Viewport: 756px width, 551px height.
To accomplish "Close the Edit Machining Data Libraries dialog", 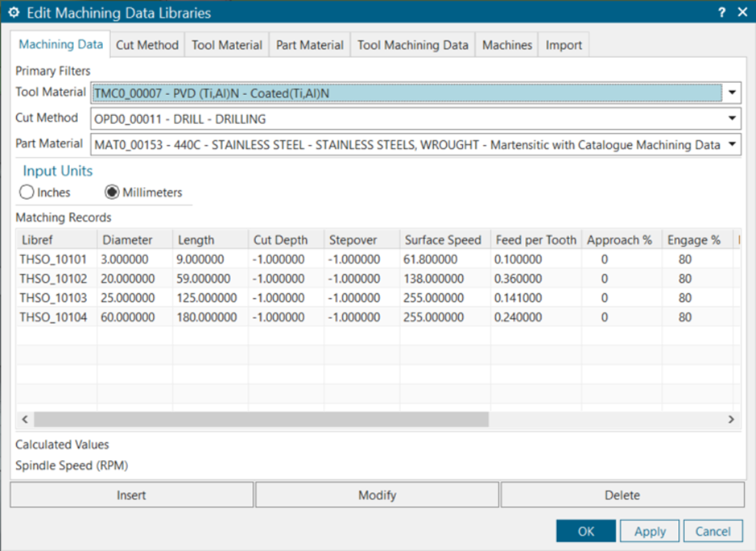I will [742, 13].
